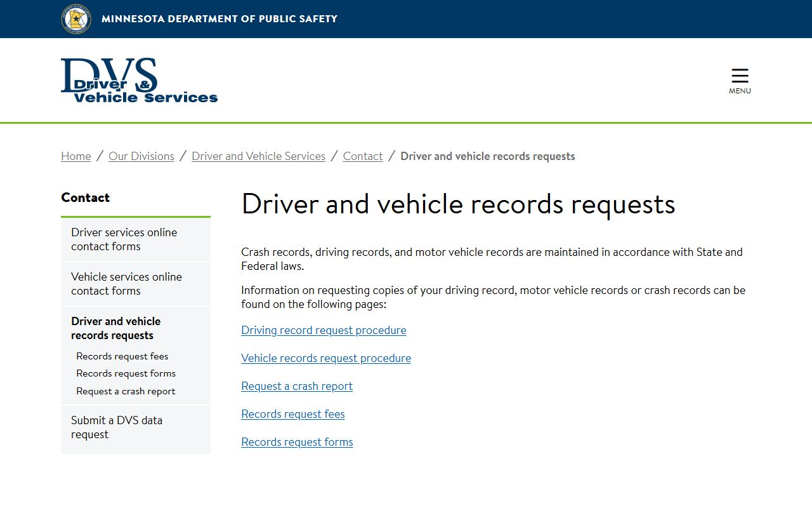Click the DVS Driver & Vehicle Services logo
The image size is (812, 508).
[140, 81]
